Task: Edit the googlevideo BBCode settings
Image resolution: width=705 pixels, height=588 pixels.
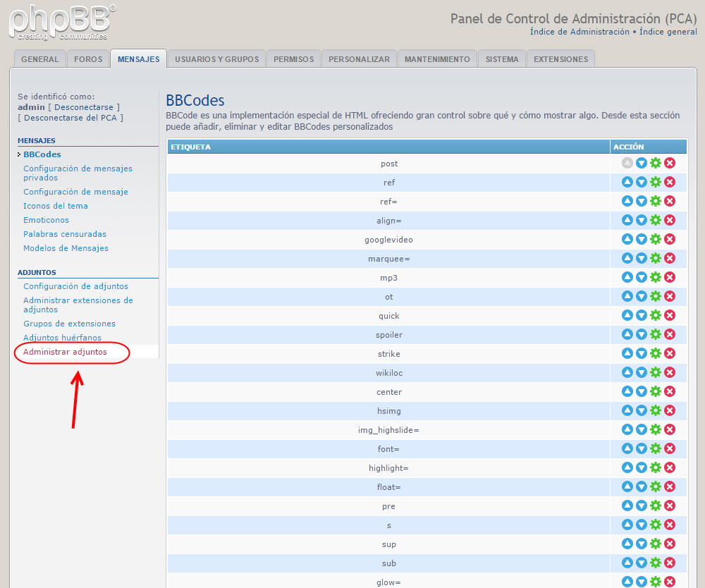Action: pyautogui.click(x=656, y=239)
